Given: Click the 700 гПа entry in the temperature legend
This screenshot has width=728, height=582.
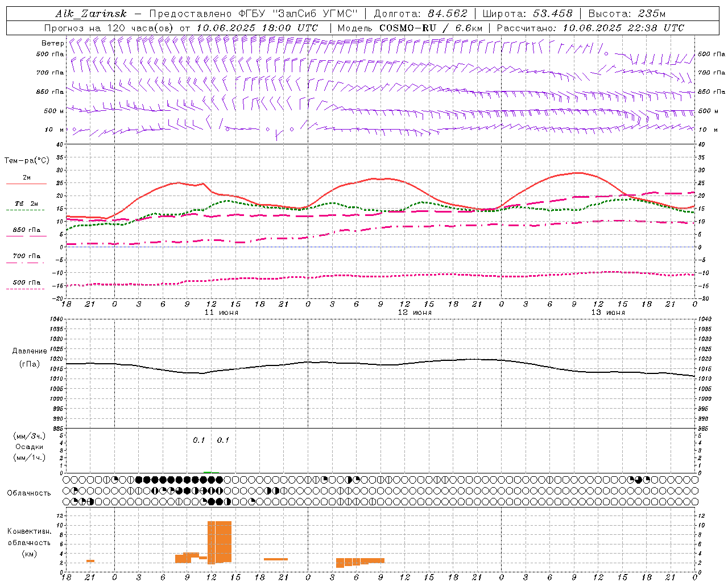Looking at the screenshot, I should 27,256.
